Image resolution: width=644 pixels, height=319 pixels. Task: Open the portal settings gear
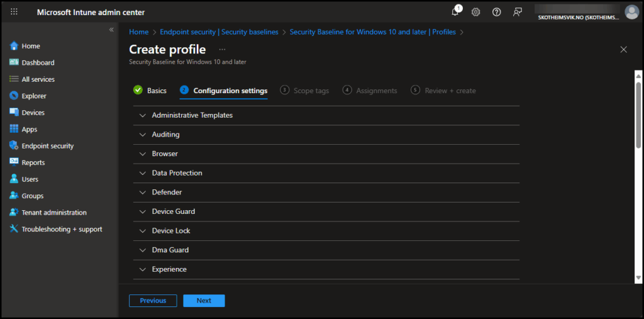pos(475,12)
